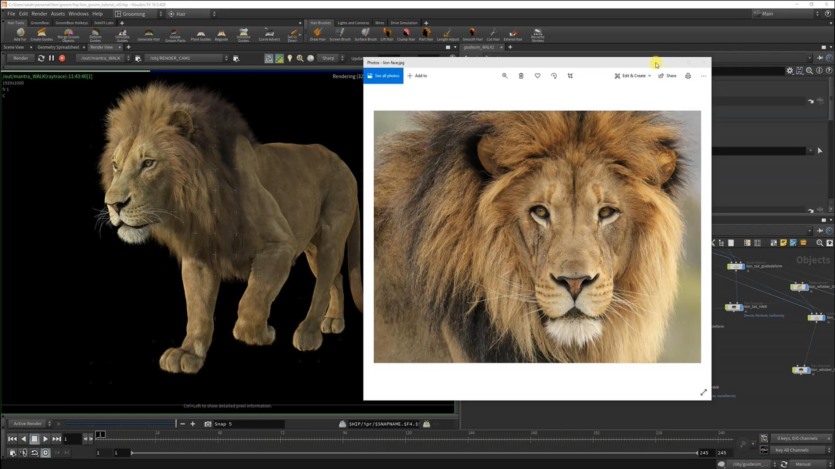Open the /out/mantra_WALK ROP dropdown
835x469 pixels.
tap(103, 58)
